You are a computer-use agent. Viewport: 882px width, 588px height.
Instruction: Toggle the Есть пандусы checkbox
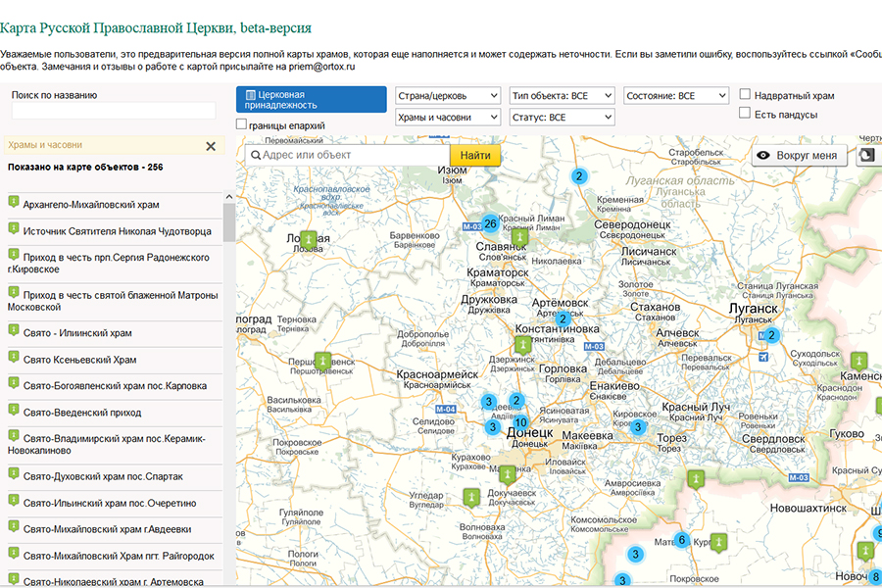(746, 114)
